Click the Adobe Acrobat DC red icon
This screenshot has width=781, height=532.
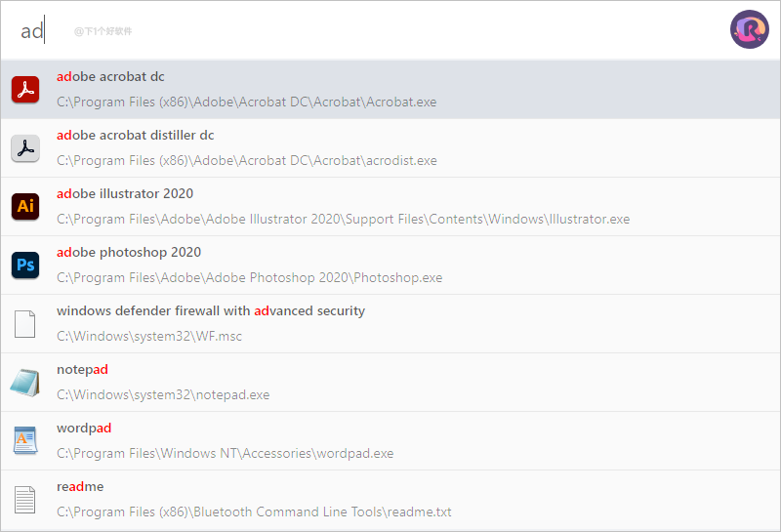coord(25,90)
